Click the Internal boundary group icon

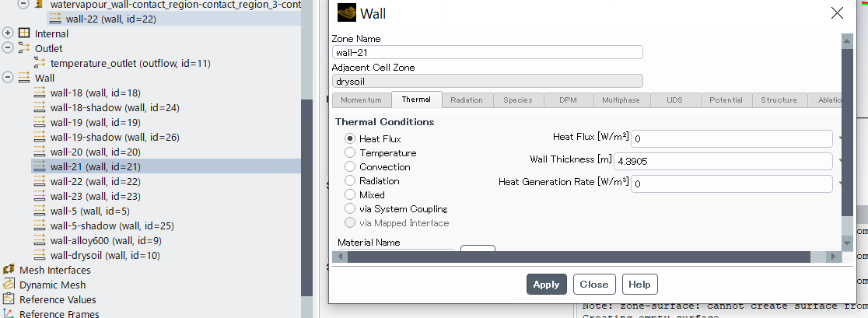coord(24,33)
